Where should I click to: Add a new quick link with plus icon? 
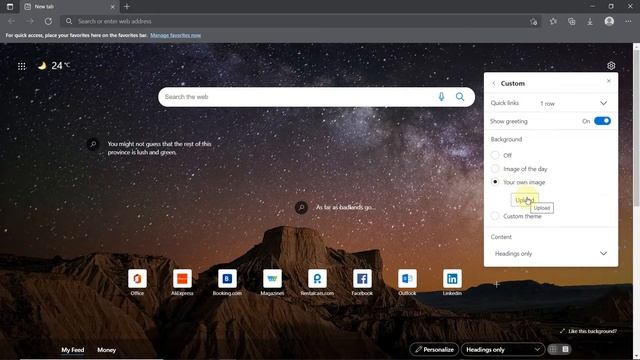click(x=497, y=284)
